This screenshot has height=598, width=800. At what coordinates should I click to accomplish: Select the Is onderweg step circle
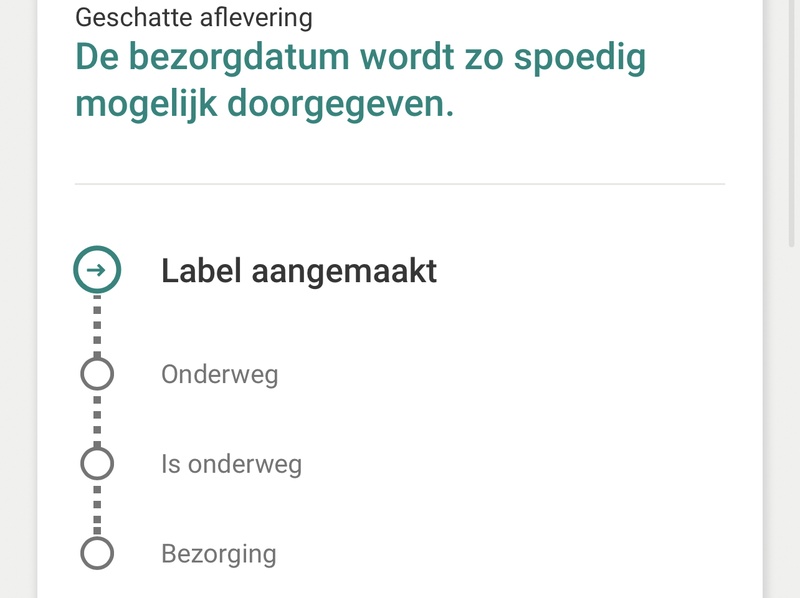coord(97,464)
